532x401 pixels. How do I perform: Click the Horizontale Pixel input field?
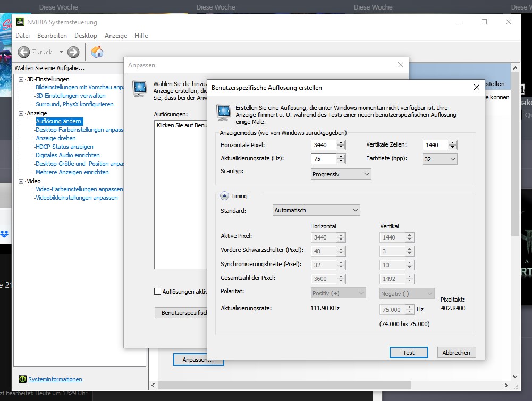[x=324, y=145]
